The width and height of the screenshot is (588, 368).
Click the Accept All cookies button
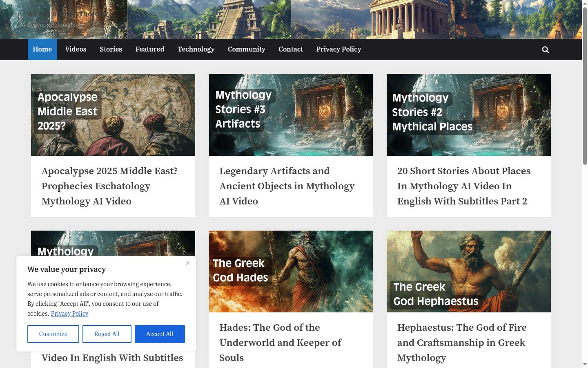(x=160, y=334)
